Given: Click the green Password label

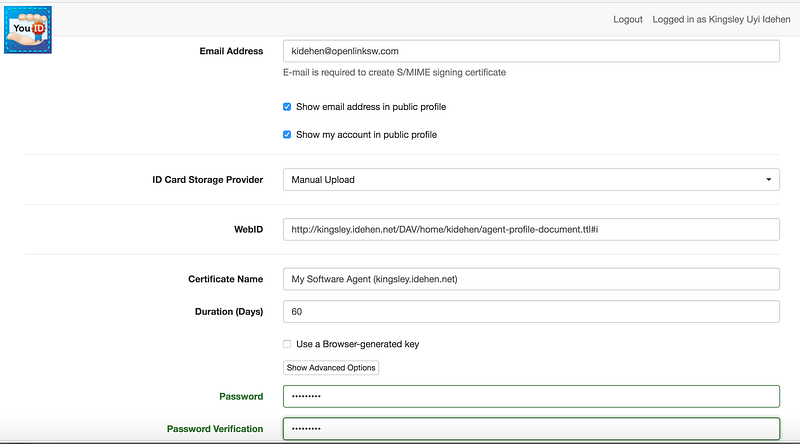Looking at the screenshot, I should pos(241,397).
